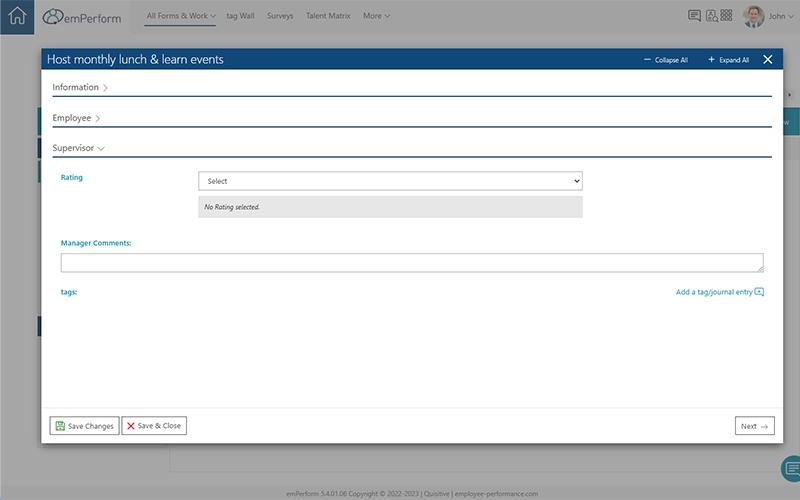Open the messages chat icon in header
The width and height of the screenshot is (800, 500).
pos(694,16)
